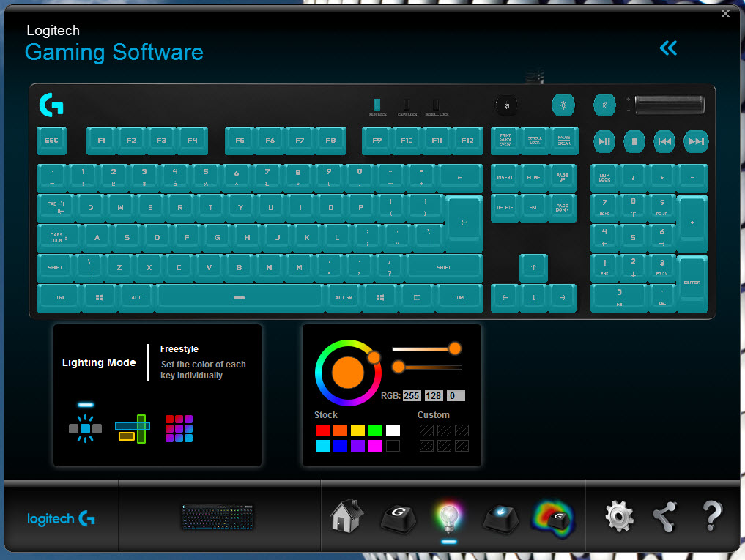Open the Game Mode key icon
745x560 pixels.
(x=500, y=519)
